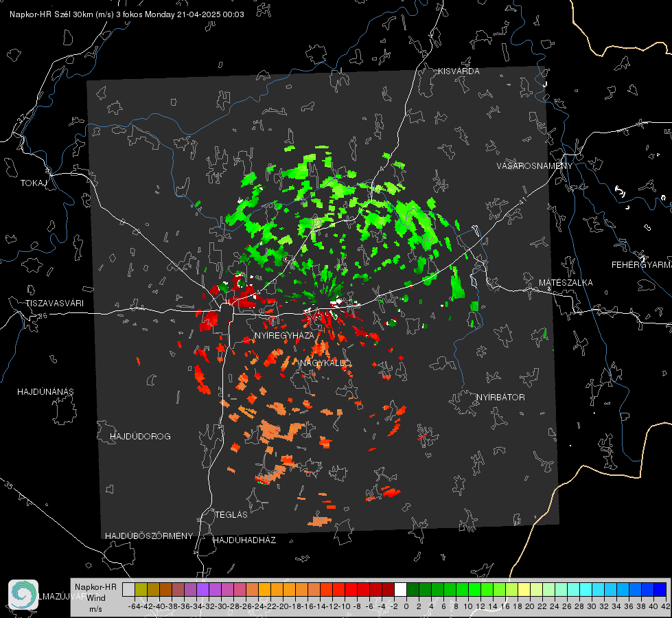Click the Wind label in the legend

tap(96, 598)
